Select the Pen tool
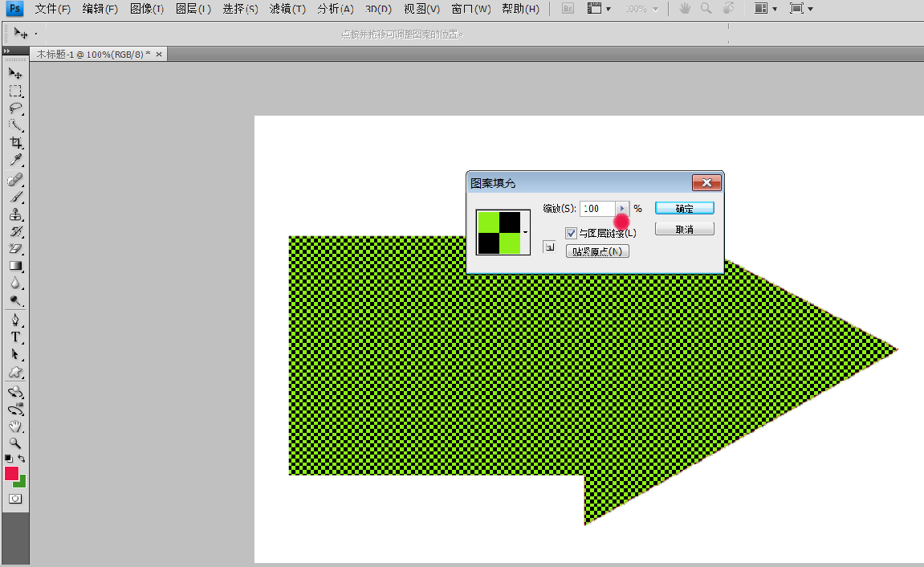 (15, 320)
